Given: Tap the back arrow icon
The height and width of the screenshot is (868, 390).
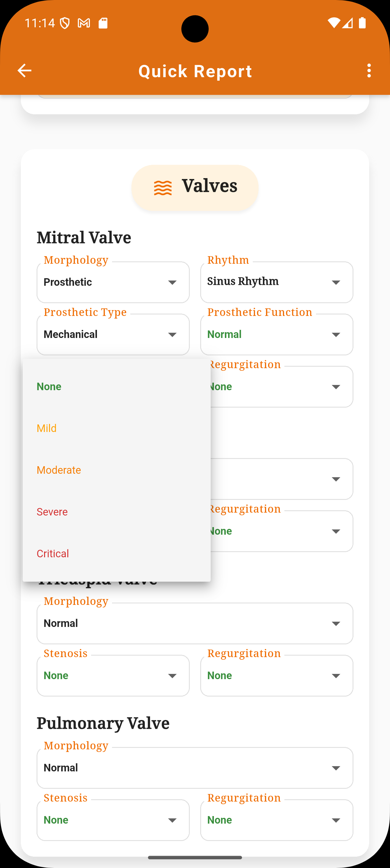Looking at the screenshot, I should tap(24, 71).
